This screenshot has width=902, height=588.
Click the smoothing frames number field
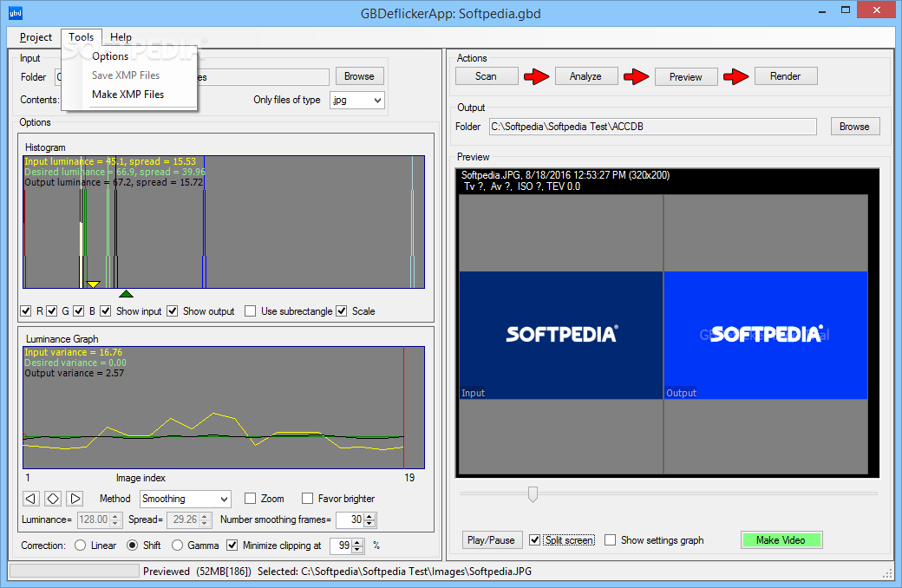coord(350,519)
